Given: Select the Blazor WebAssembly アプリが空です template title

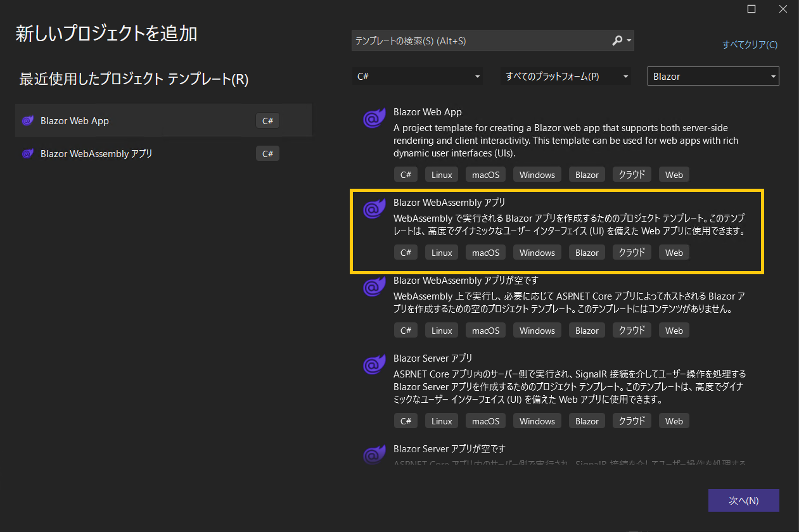Looking at the screenshot, I should click(x=466, y=281).
